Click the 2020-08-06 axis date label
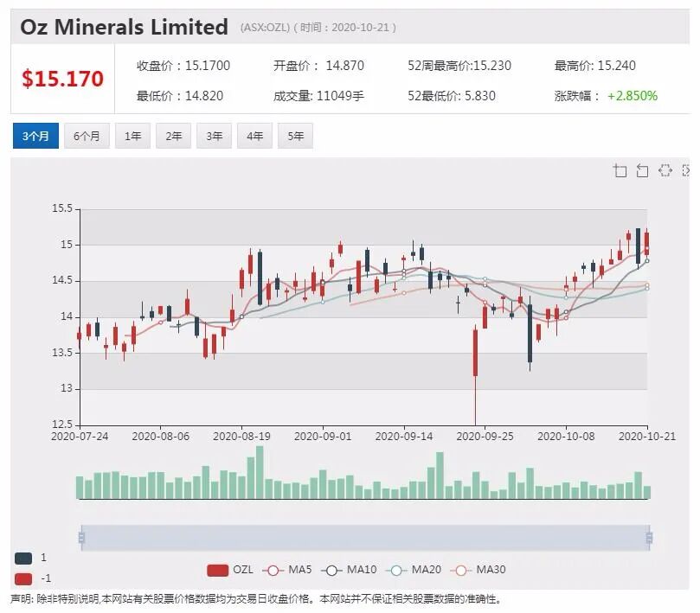Viewport: 700px width, 613px height. coord(161,437)
